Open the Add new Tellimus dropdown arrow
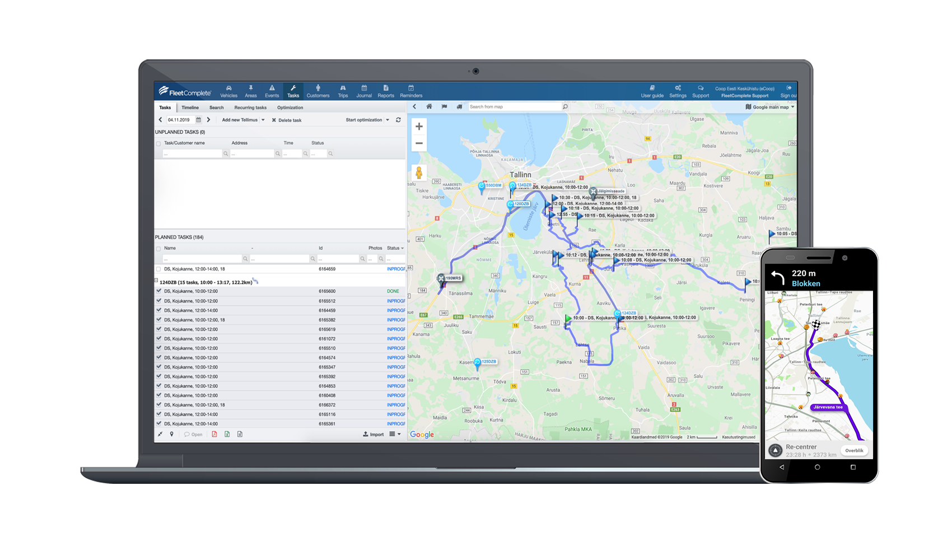The width and height of the screenshot is (952, 560). [263, 120]
